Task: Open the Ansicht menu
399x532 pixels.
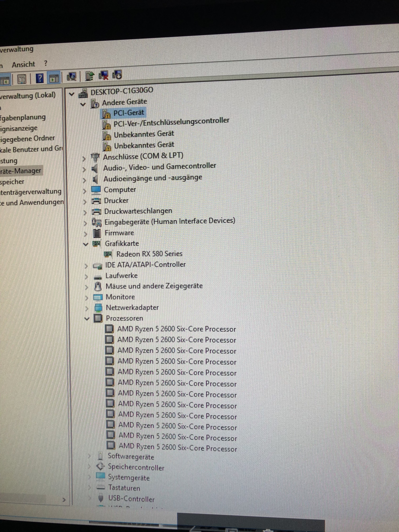Action: [23, 65]
